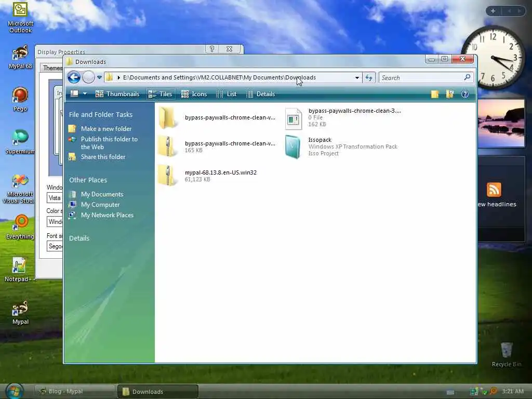Click the folder options icon beside help
This screenshot has width=532, height=399.
(450, 94)
